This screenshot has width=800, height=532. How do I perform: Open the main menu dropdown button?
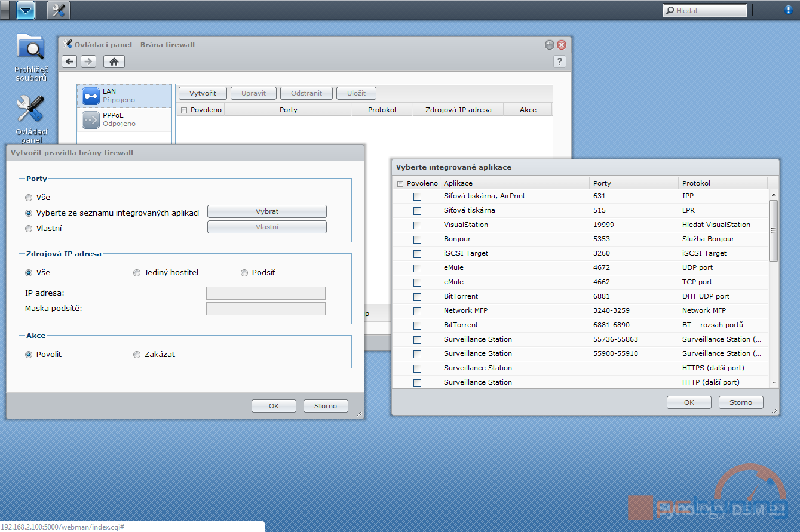[26, 10]
